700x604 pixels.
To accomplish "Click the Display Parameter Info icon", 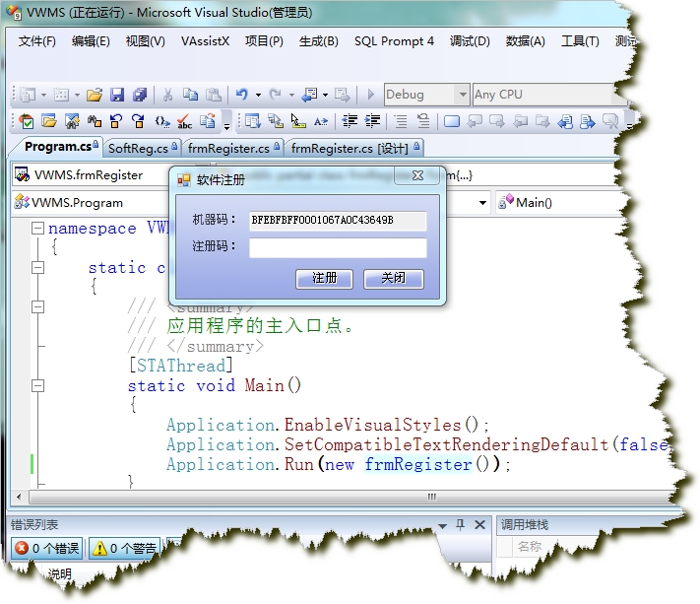I will [x=276, y=121].
